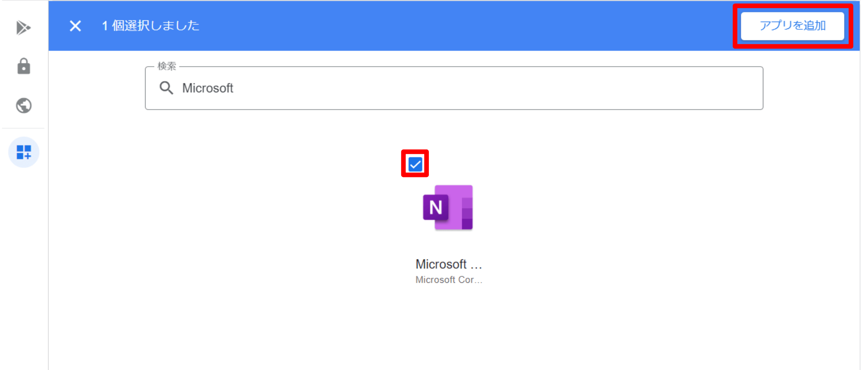Open the Google Play store icon in sidebar
This screenshot has height=370, width=868.
pyautogui.click(x=23, y=28)
